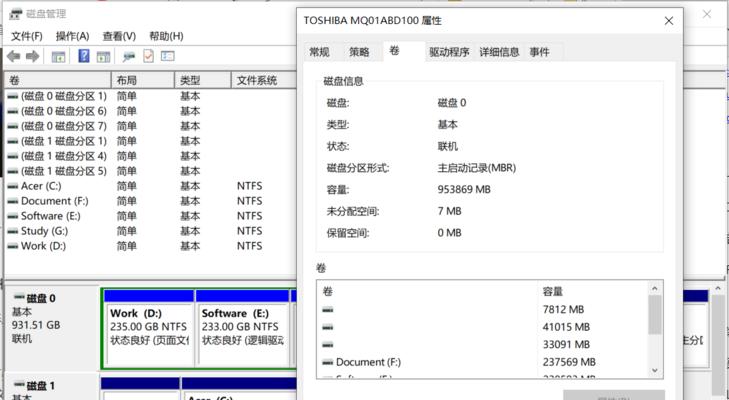Sort by the 卷 column header in main list
The height and width of the screenshot is (400, 729).
pyautogui.click(x=58, y=80)
